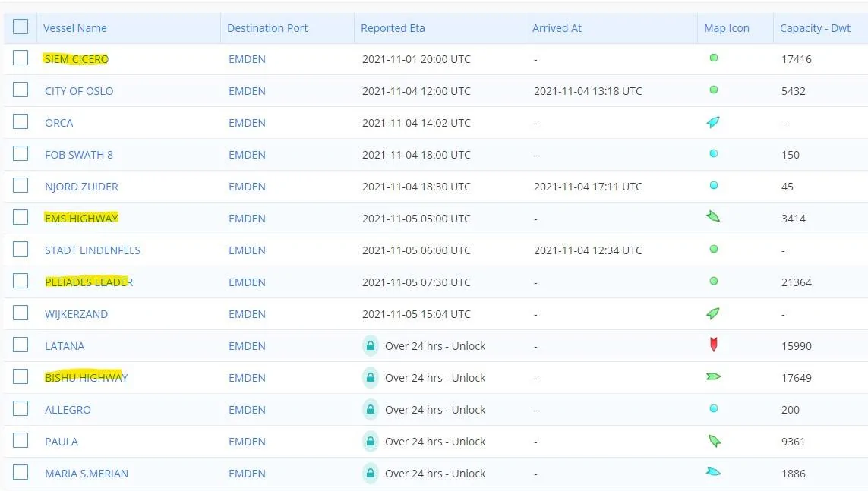Click Over 24 hrs - Unlock for ALLEGRO

[x=435, y=410]
